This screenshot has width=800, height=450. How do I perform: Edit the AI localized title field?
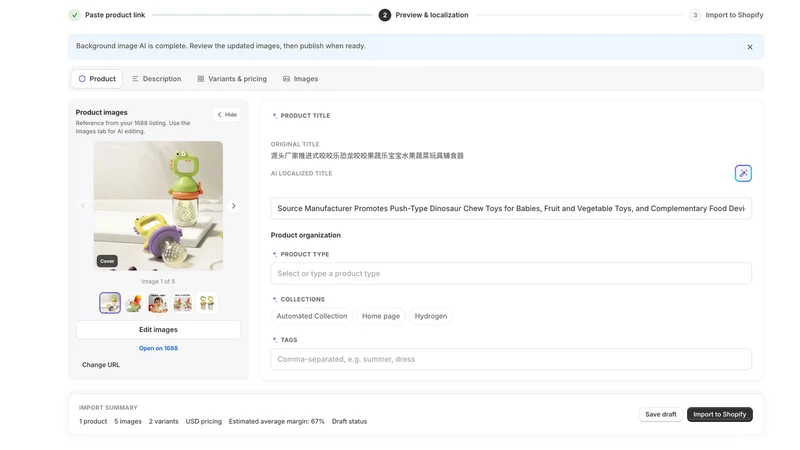point(511,208)
